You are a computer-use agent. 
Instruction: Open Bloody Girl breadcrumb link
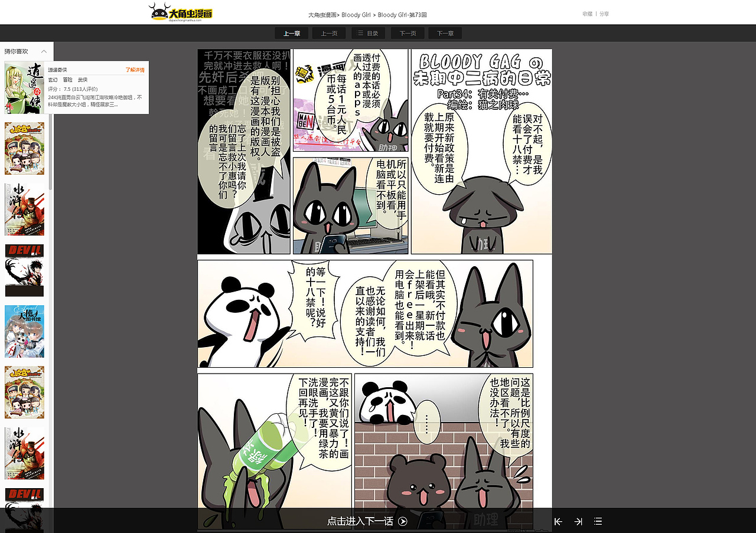[x=356, y=15]
